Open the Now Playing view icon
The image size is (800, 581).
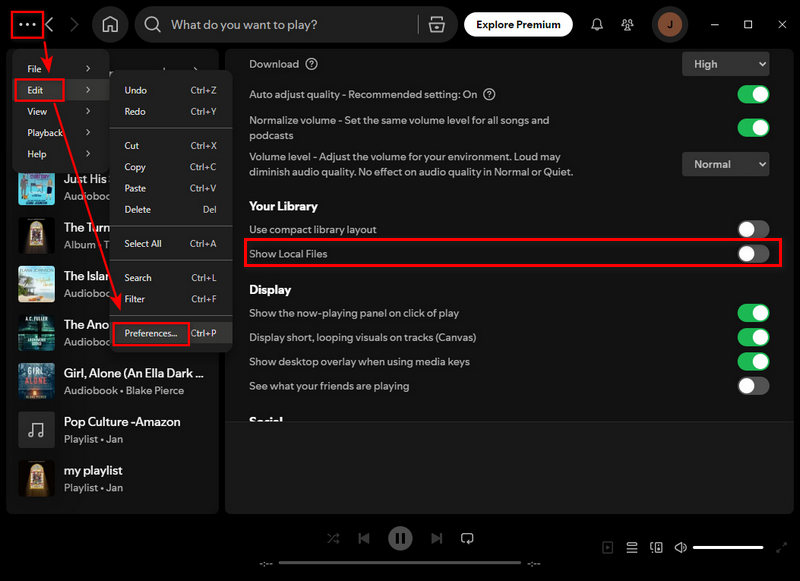click(x=607, y=547)
